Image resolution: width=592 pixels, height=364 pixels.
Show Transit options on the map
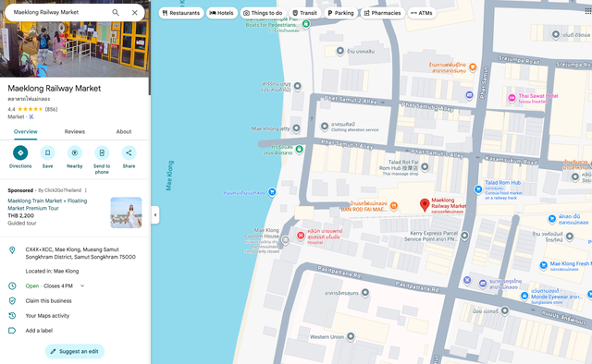click(x=305, y=13)
